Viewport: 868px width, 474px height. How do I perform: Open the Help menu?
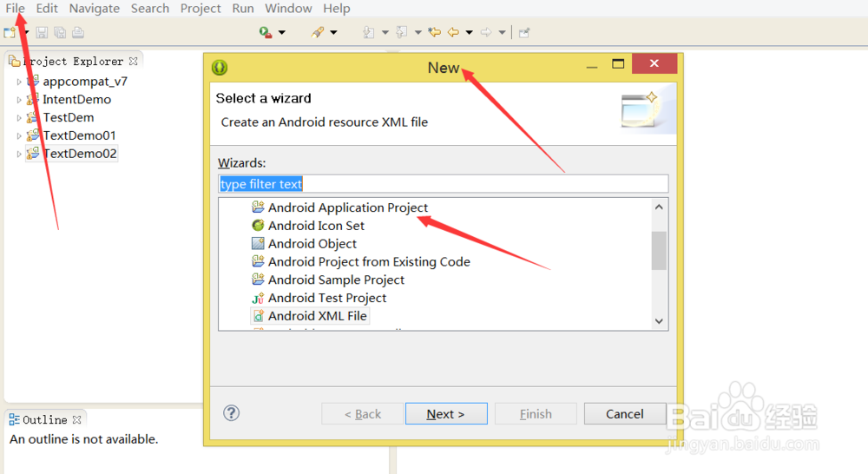337,9
